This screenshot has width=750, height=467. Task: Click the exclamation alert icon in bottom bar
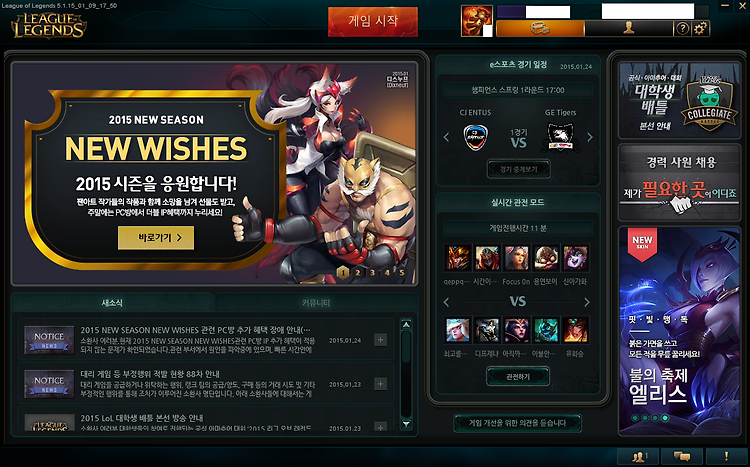(x=726, y=456)
